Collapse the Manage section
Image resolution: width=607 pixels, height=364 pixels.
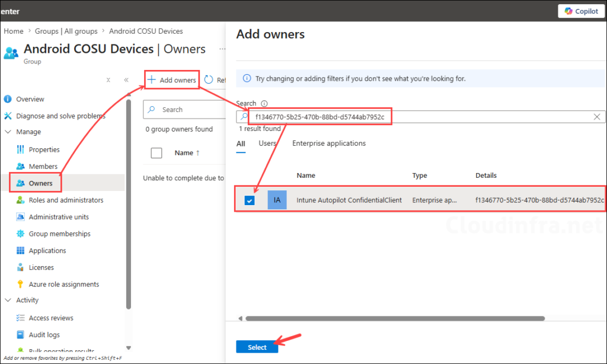8,132
